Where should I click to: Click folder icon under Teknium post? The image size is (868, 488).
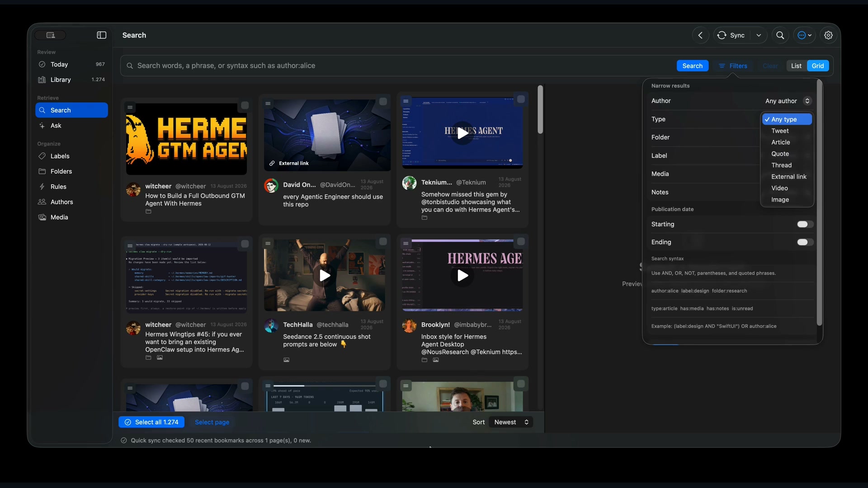tap(424, 218)
